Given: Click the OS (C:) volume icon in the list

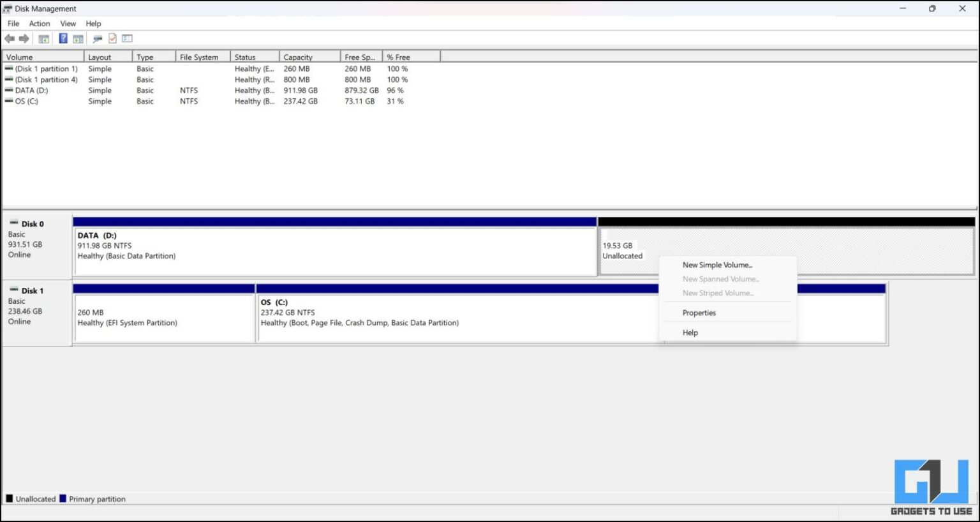Looking at the screenshot, I should [x=9, y=101].
